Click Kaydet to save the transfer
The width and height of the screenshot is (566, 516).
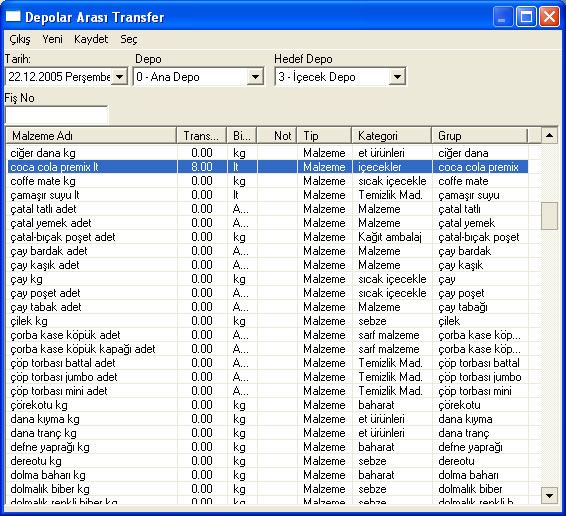click(x=91, y=39)
